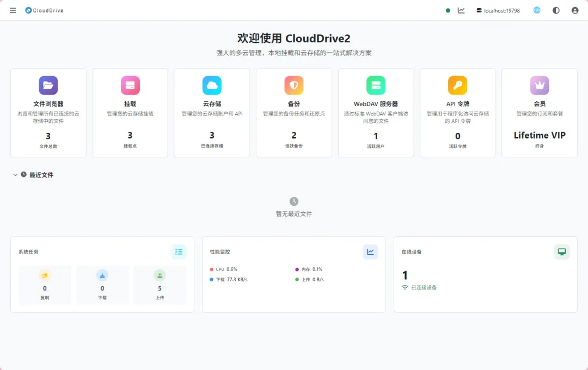Click the 终身 membership label

540,146
